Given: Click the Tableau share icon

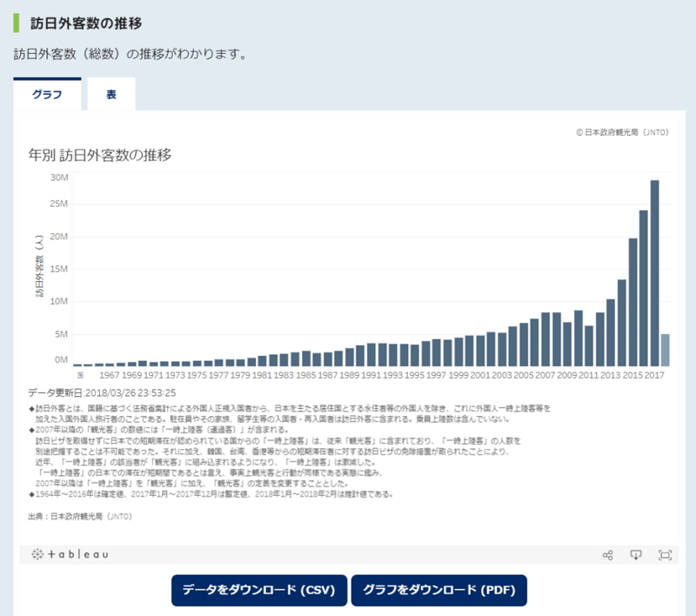Looking at the screenshot, I should (608, 555).
